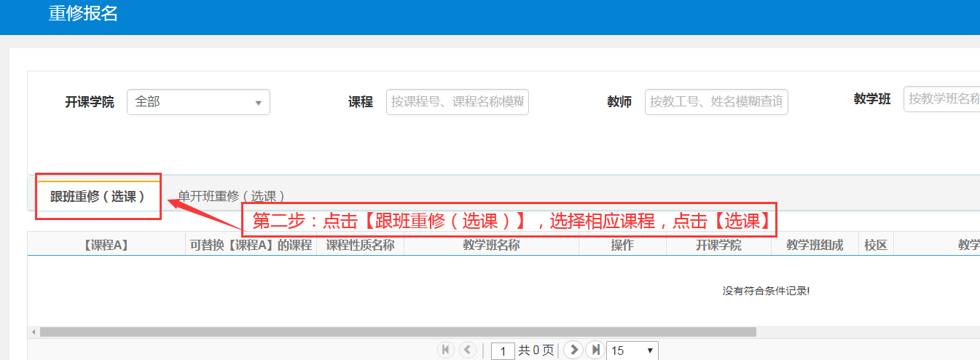Click the 教学班名称 column header
This screenshot has width=980, height=360.
click(491, 245)
